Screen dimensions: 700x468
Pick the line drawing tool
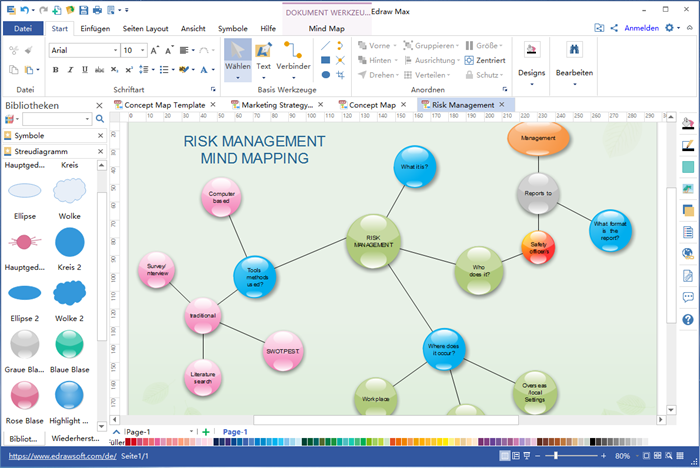click(325, 46)
